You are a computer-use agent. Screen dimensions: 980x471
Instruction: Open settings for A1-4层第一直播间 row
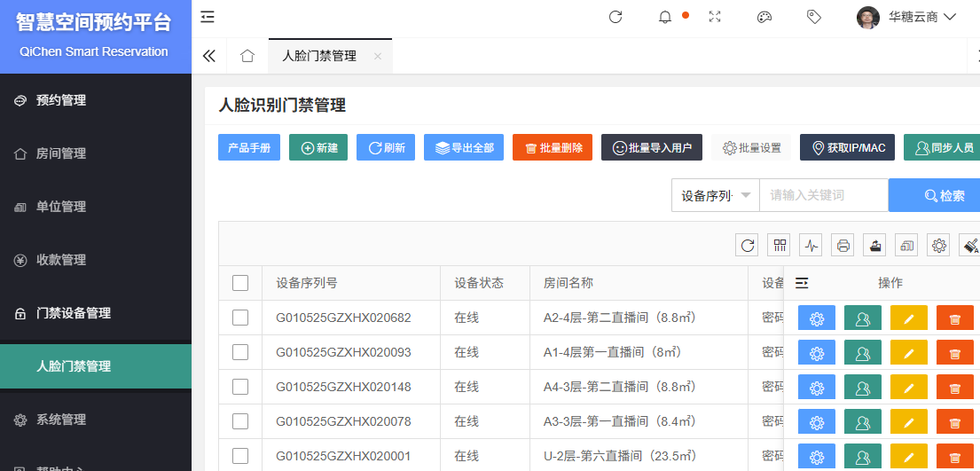tap(817, 353)
